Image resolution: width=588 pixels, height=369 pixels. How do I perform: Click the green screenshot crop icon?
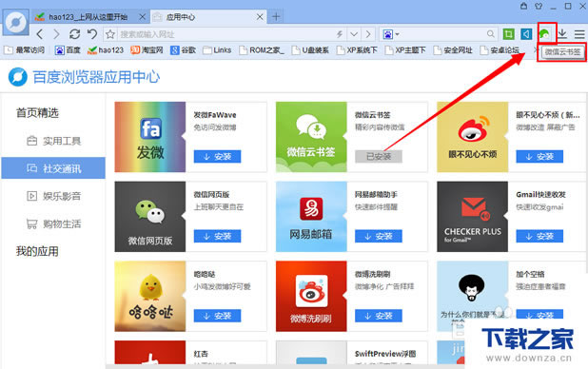click(508, 34)
